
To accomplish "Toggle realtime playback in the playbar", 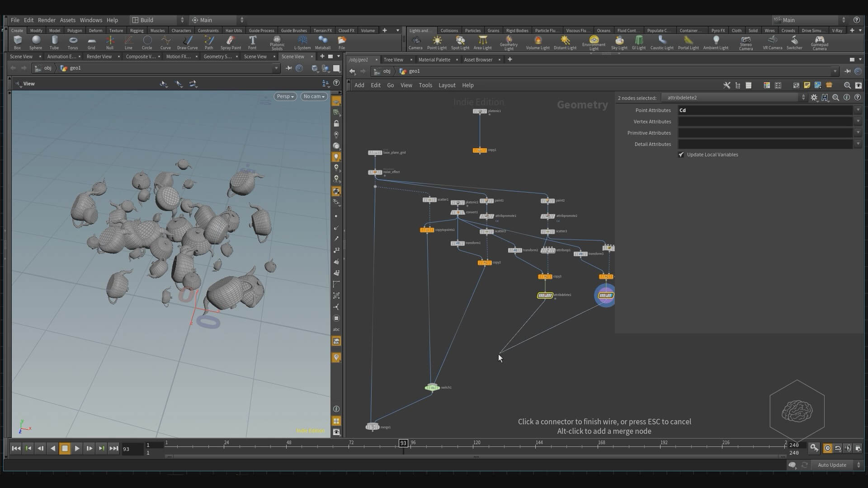I will (827, 448).
